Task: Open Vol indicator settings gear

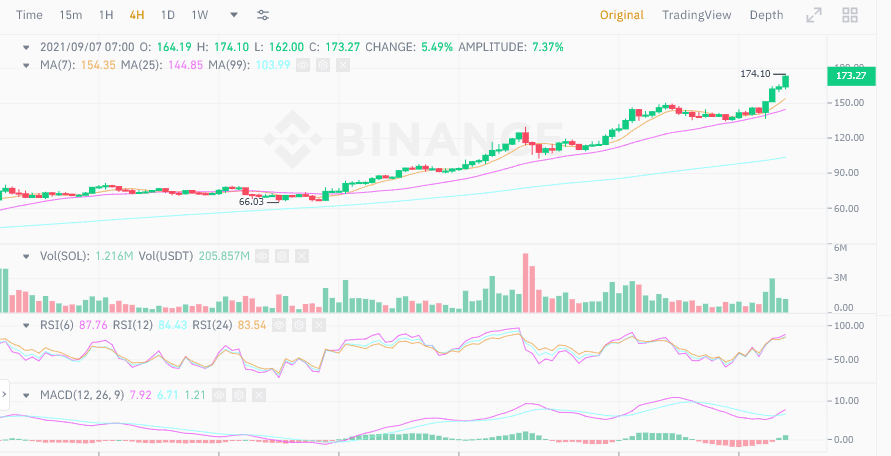Action: click(x=282, y=256)
